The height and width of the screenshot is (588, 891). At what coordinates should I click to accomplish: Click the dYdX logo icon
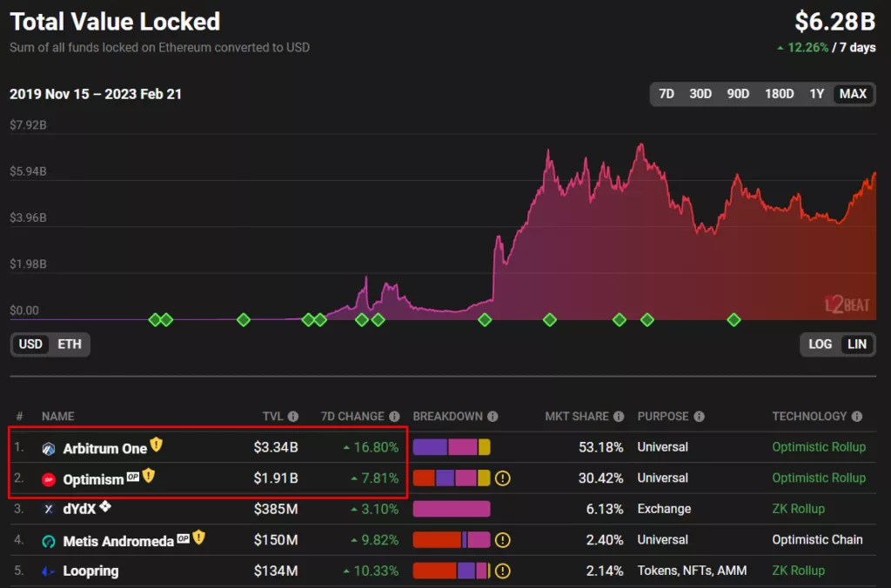point(49,510)
